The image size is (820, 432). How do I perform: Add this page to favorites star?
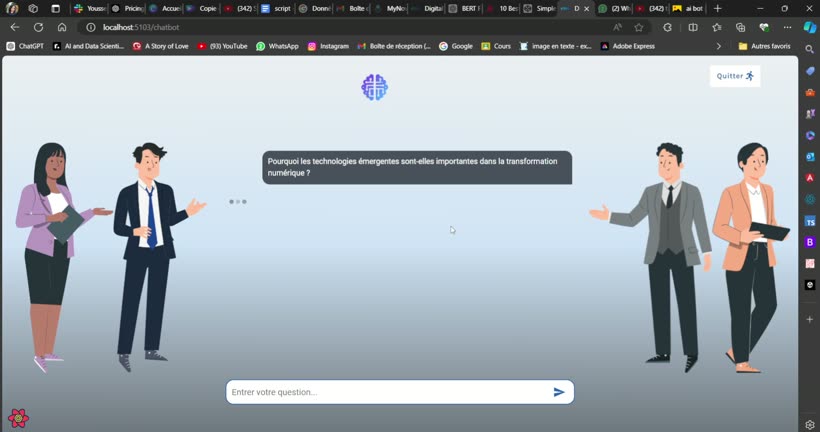[x=639, y=27]
